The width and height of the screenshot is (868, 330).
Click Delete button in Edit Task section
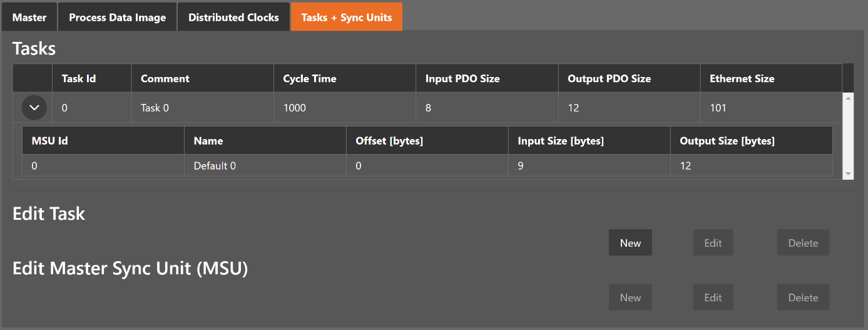803,243
